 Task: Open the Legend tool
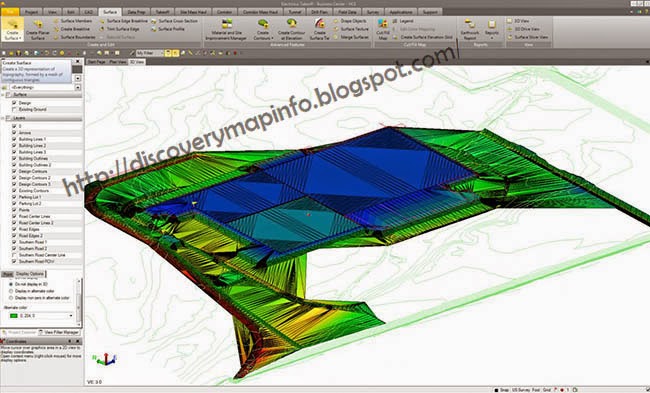(403, 21)
